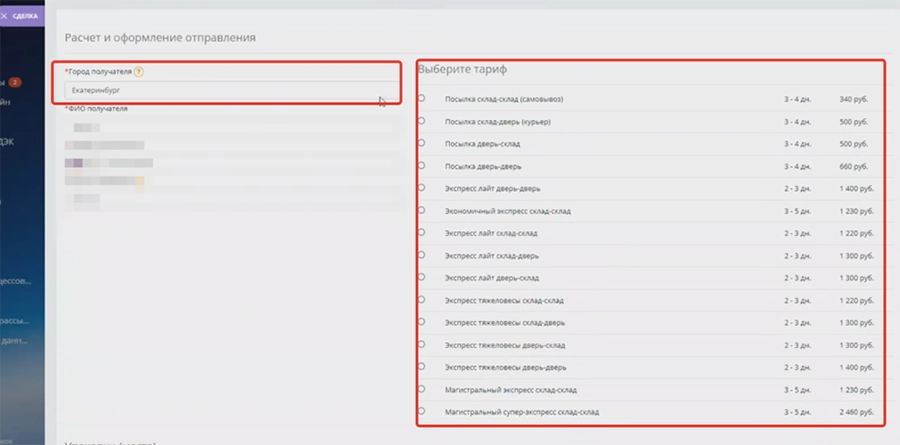Select Экспресс лайт дверь-склад option
This screenshot has width=900, height=445.
pos(421,276)
